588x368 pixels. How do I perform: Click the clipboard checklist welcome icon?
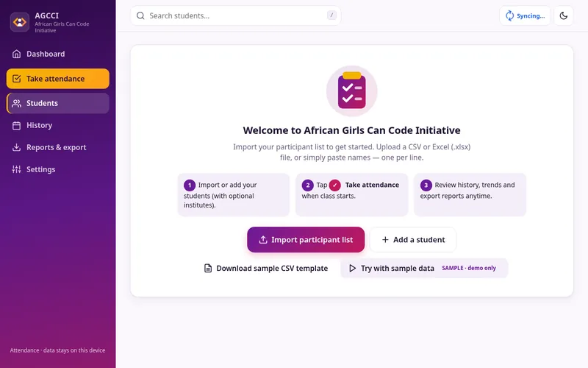coord(352,91)
